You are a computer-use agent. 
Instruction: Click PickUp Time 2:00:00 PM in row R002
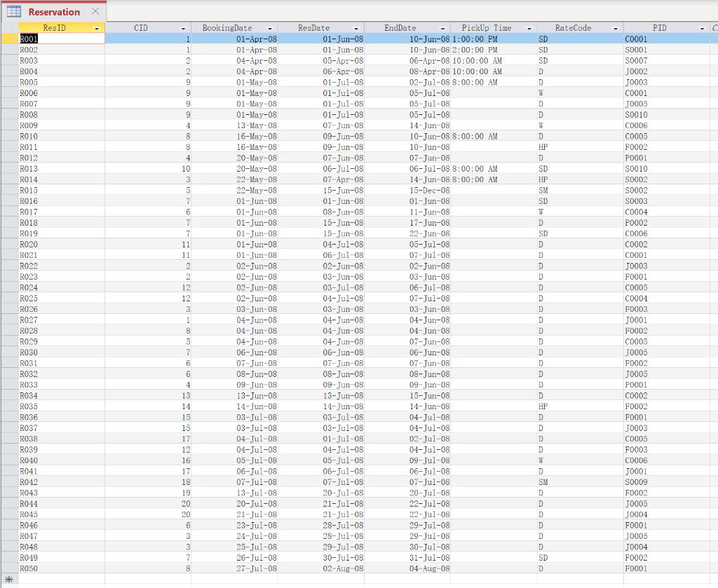pyautogui.click(x=494, y=50)
